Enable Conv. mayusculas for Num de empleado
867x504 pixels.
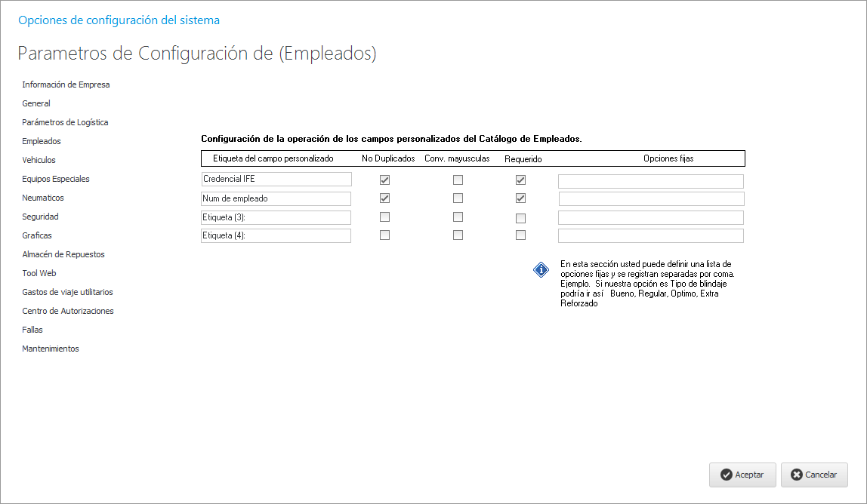coord(458,198)
